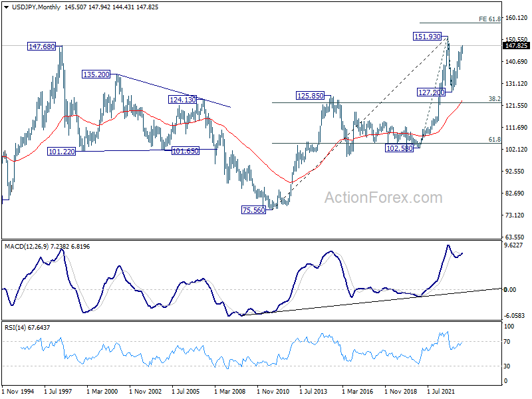The image size is (532, 399).
Task: Select the RSI 30 level label
Action: (507, 366)
